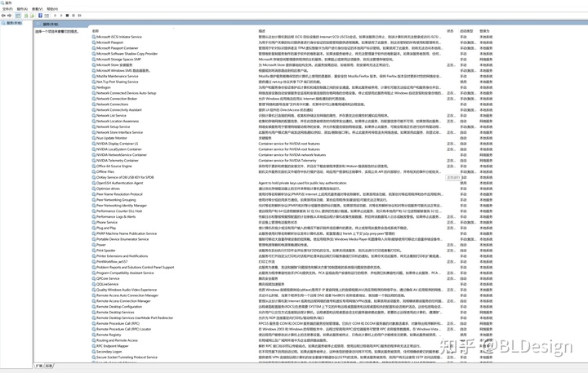Click the gear icon beside Network Connections

click(94, 104)
